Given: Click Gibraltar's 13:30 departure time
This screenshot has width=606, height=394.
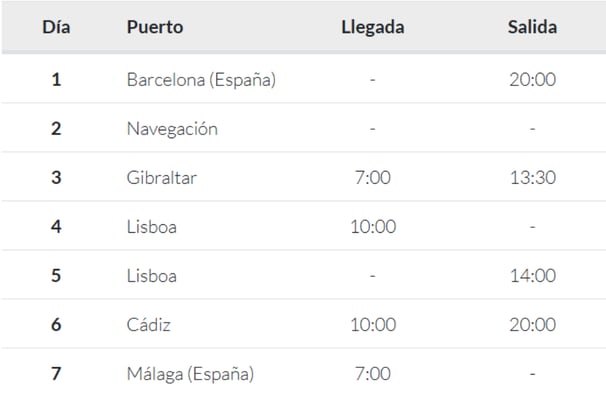Looking at the screenshot, I should pyautogui.click(x=533, y=178).
